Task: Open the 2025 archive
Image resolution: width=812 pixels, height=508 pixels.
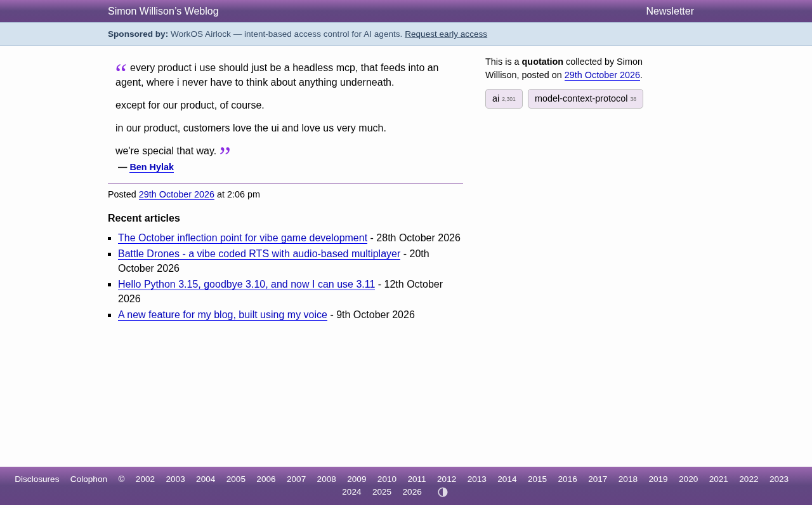Action: pyautogui.click(x=382, y=492)
